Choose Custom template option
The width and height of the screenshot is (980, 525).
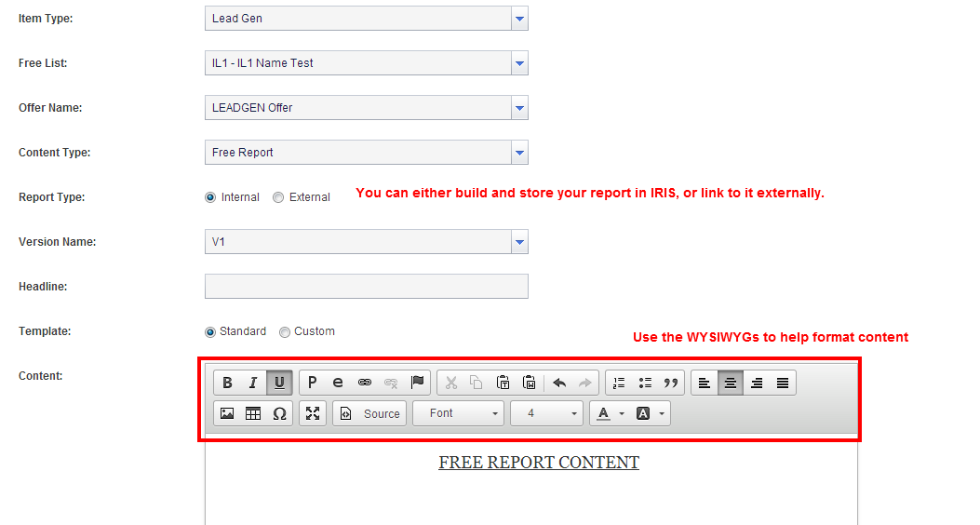(x=285, y=332)
